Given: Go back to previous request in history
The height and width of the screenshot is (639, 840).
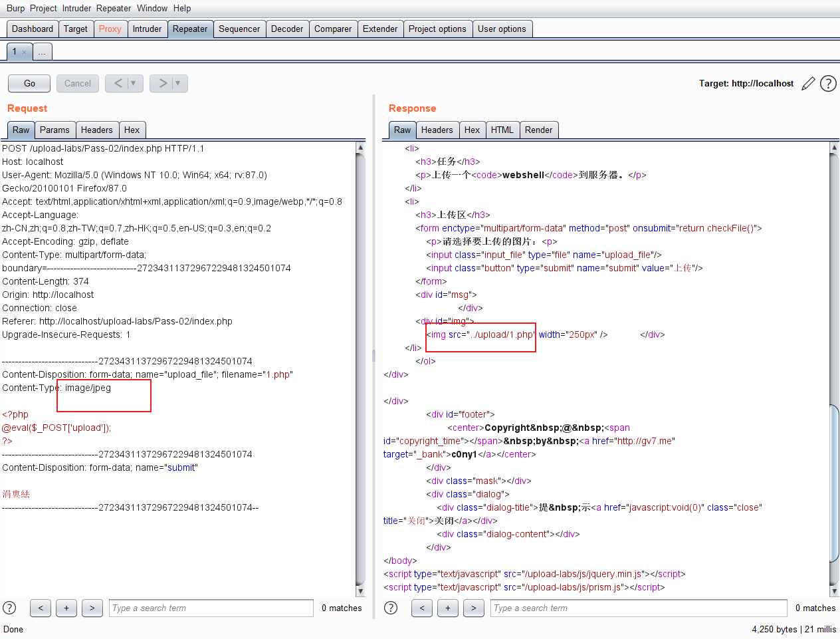Looking at the screenshot, I should [x=118, y=83].
